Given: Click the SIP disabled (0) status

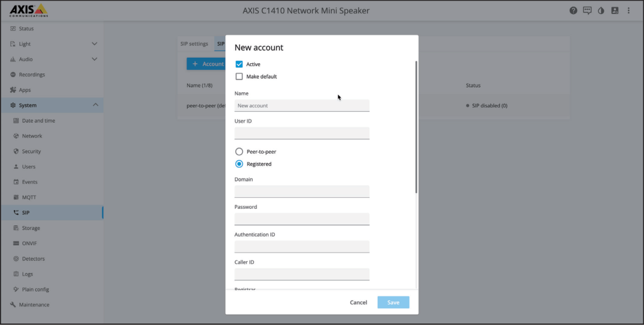Looking at the screenshot, I should [x=487, y=106].
